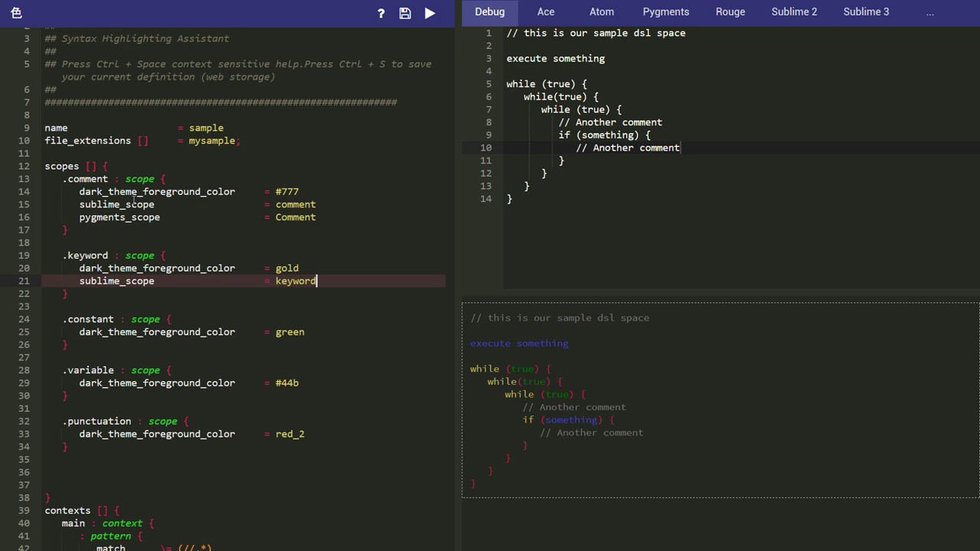Switch to the Sublime 2 tab
The image size is (980, 551).
(x=794, y=11)
